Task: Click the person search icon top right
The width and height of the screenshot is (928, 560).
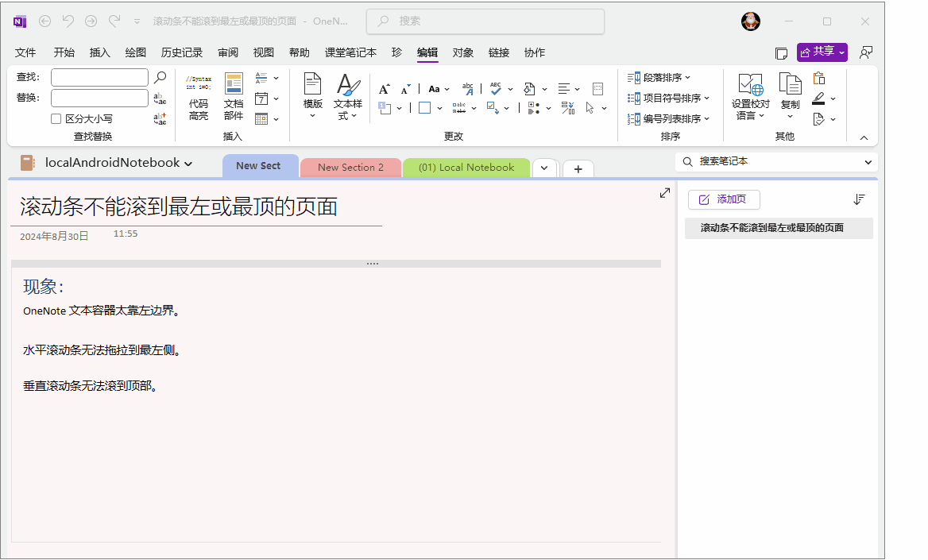Action: coord(866,52)
